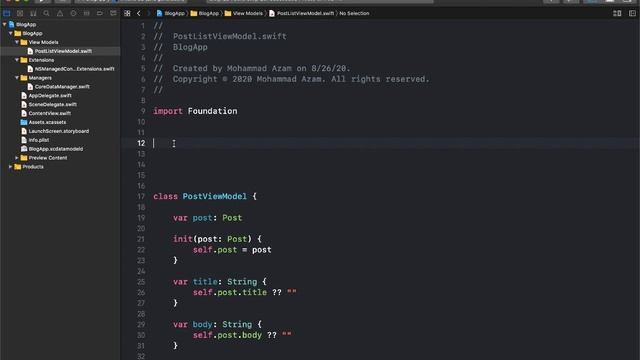Open the Find navigator magnifier tab

(x=47, y=13)
